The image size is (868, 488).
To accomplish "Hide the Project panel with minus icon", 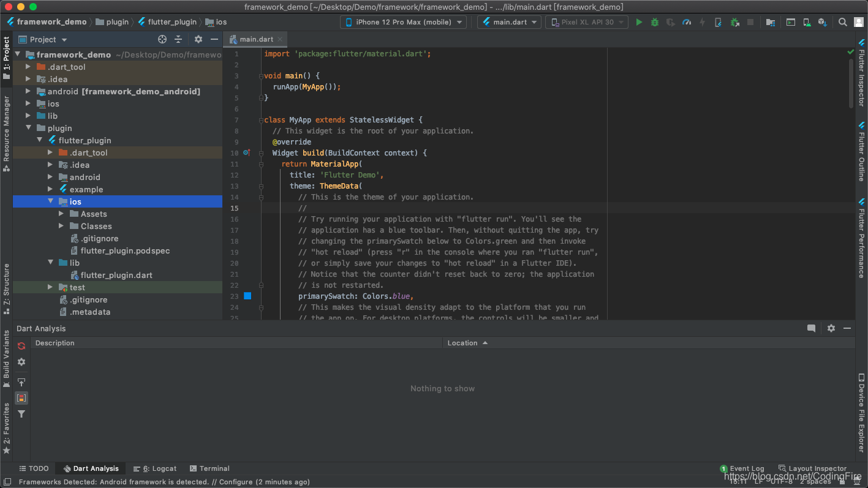I will pyautogui.click(x=214, y=39).
